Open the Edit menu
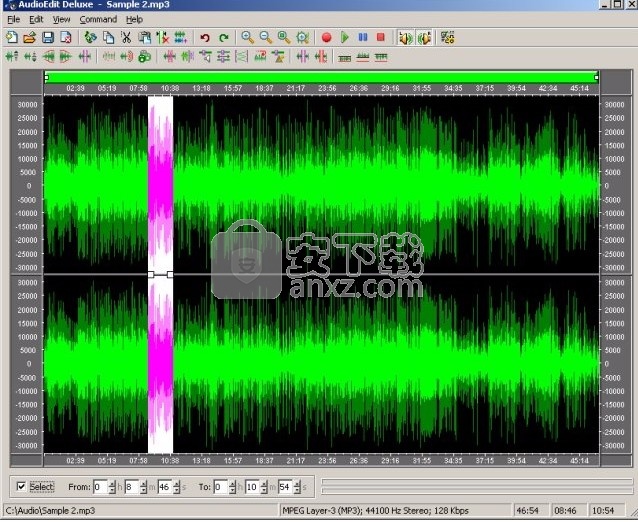The height and width of the screenshot is (522, 638). 36,19
